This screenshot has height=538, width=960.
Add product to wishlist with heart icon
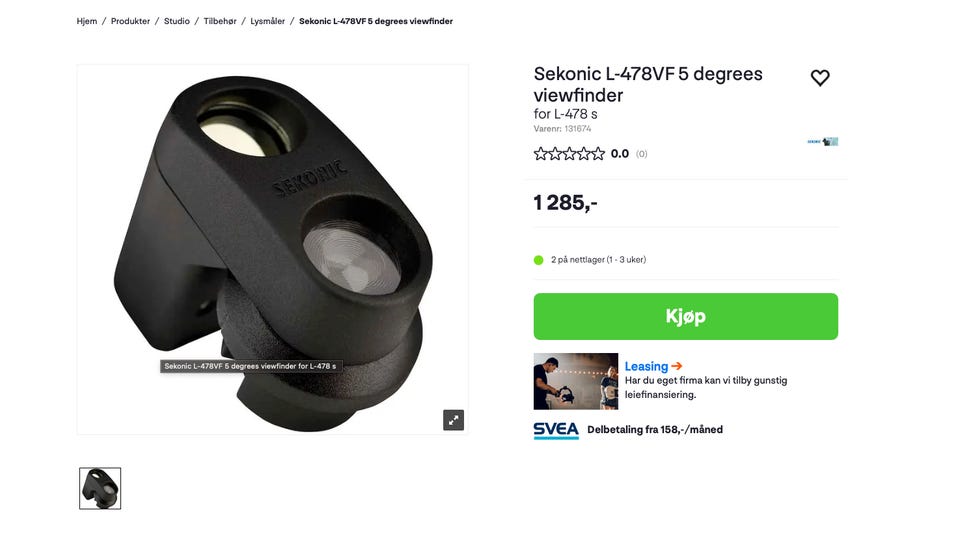pyautogui.click(x=820, y=78)
